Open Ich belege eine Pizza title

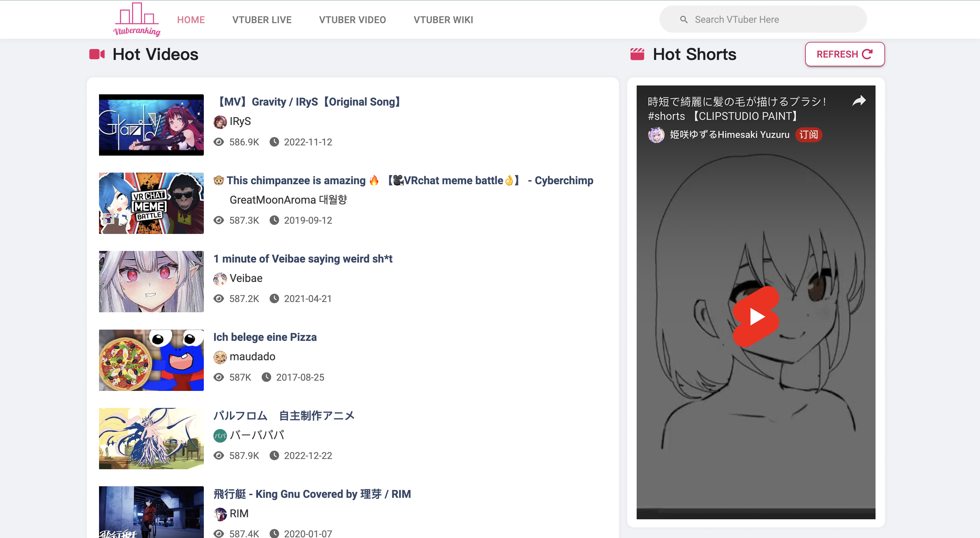point(265,337)
